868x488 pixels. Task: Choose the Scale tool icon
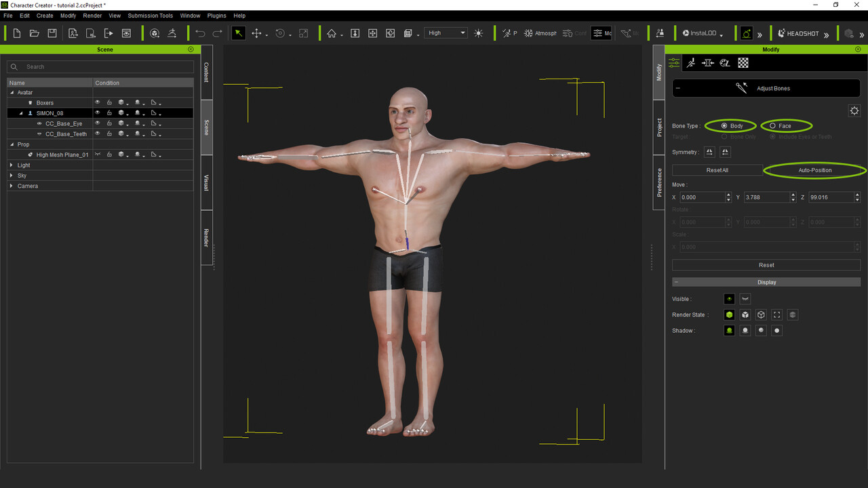303,33
